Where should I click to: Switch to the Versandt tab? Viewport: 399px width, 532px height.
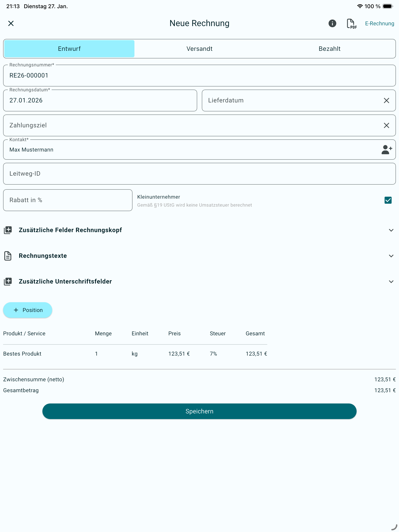click(199, 48)
